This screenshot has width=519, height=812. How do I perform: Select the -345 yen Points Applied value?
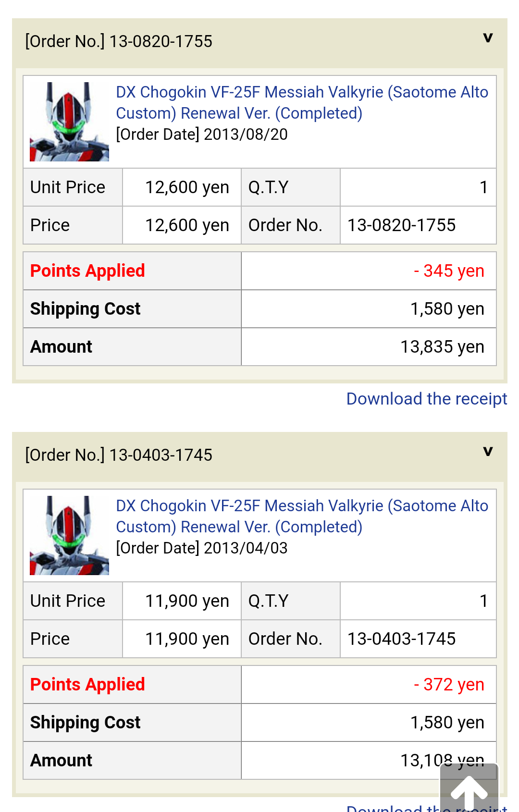coord(449,271)
